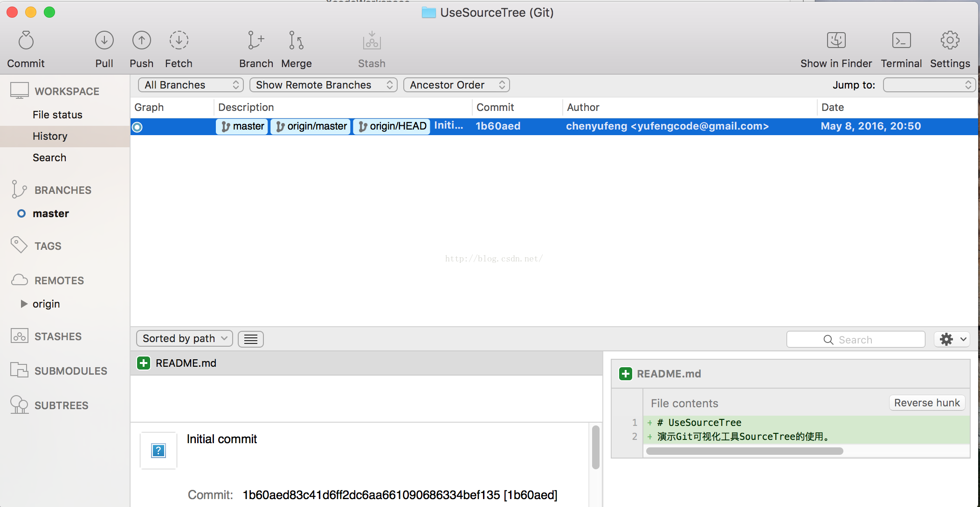Click the Merge toolbar icon
The height and width of the screenshot is (507, 980).
[296, 41]
